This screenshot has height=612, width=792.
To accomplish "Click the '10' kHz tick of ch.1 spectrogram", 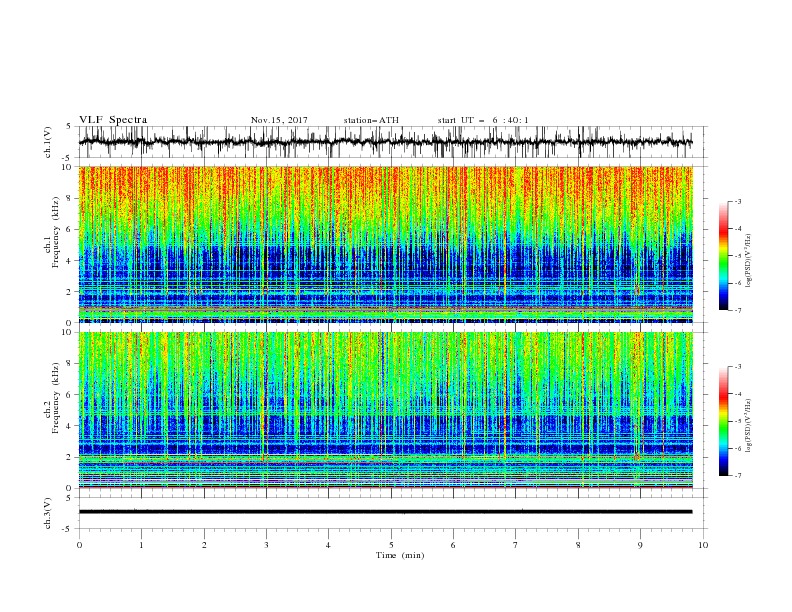I will [67, 167].
